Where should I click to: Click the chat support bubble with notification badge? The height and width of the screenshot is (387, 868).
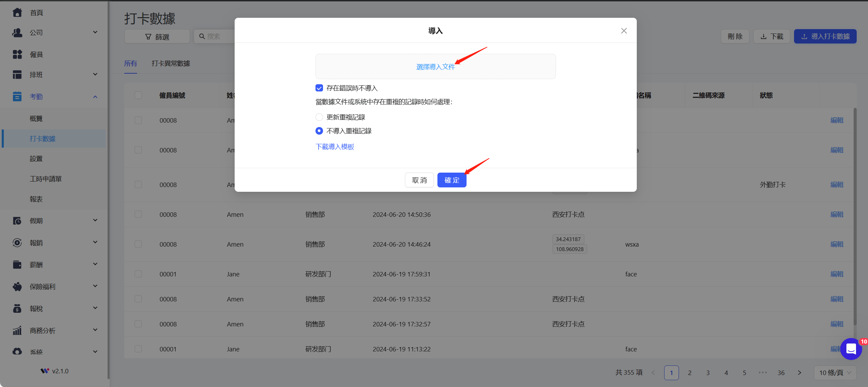tap(851, 349)
